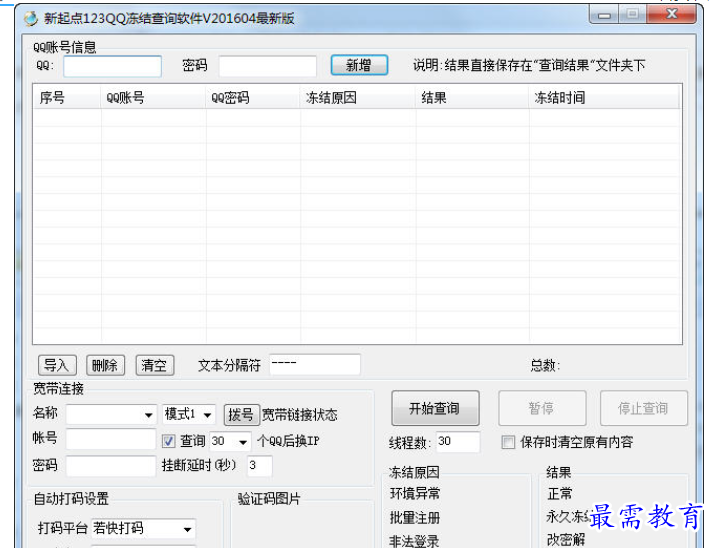Close the query software window

pos(672,15)
